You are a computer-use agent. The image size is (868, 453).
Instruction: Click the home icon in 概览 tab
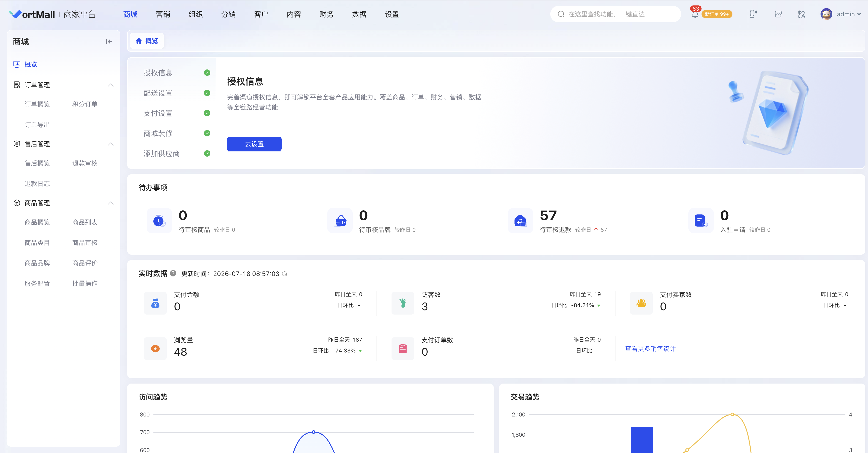[139, 41]
